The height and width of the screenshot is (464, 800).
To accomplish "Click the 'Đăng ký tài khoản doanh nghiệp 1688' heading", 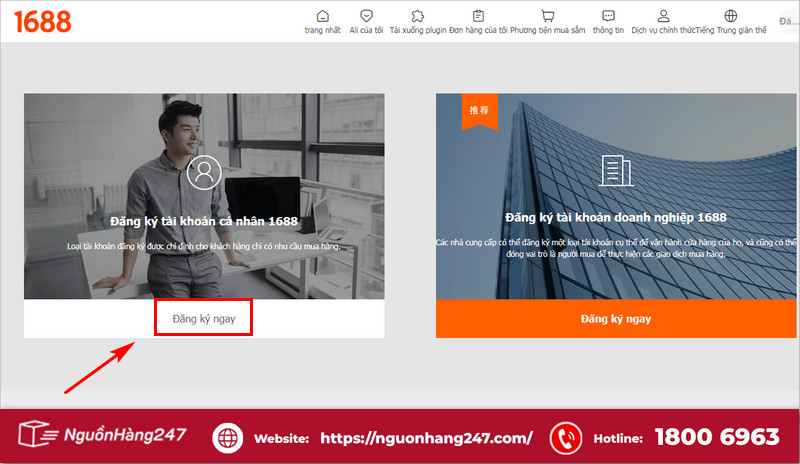I will click(x=616, y=217).
